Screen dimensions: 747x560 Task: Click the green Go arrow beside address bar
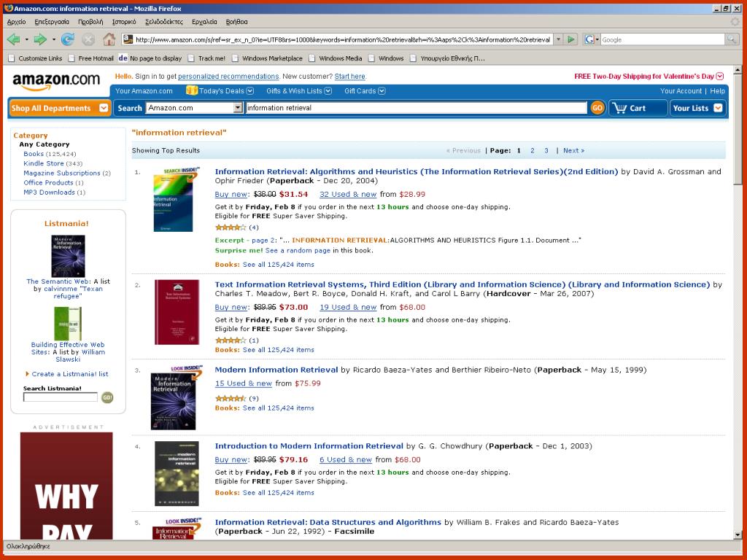570,39
